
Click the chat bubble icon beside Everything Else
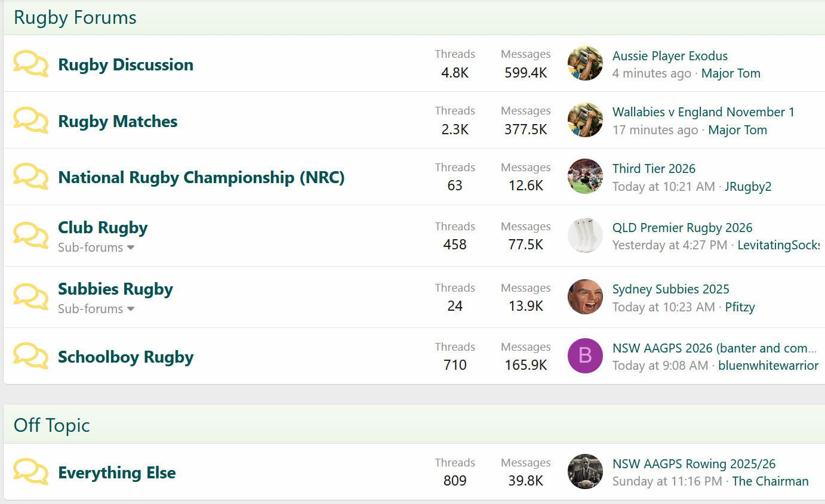(30, 472)
